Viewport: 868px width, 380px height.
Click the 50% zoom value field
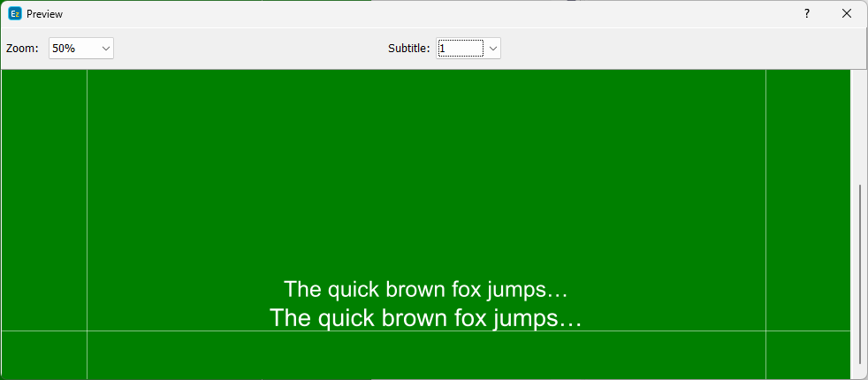pos(72,49)
